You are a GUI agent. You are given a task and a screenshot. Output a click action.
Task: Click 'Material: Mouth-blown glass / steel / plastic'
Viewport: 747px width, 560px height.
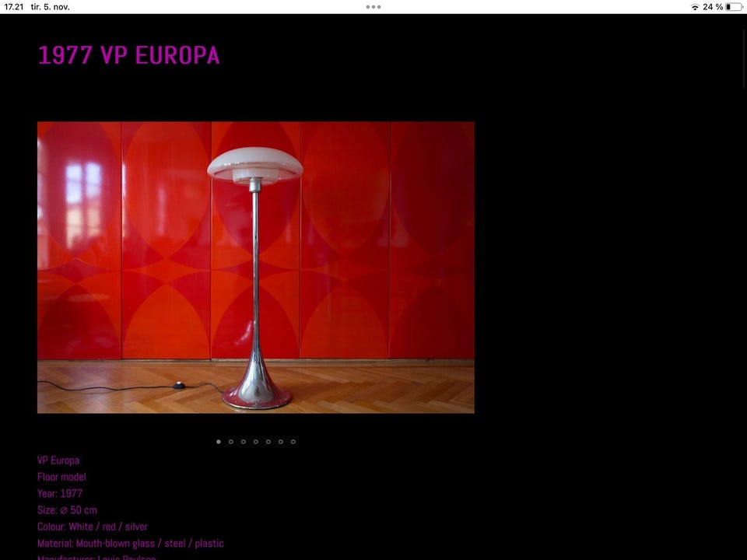[x=131, y=544]
